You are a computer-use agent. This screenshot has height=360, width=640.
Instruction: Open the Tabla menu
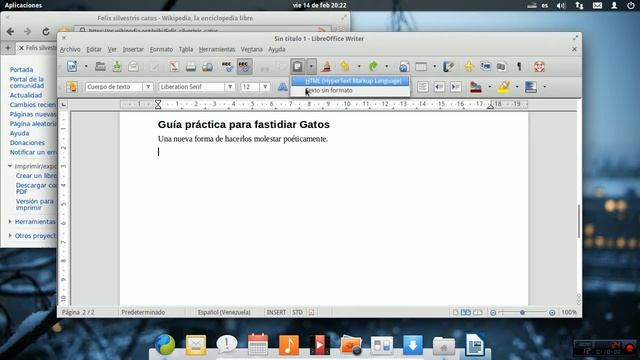pyautogui.click(x=186, y=49)
